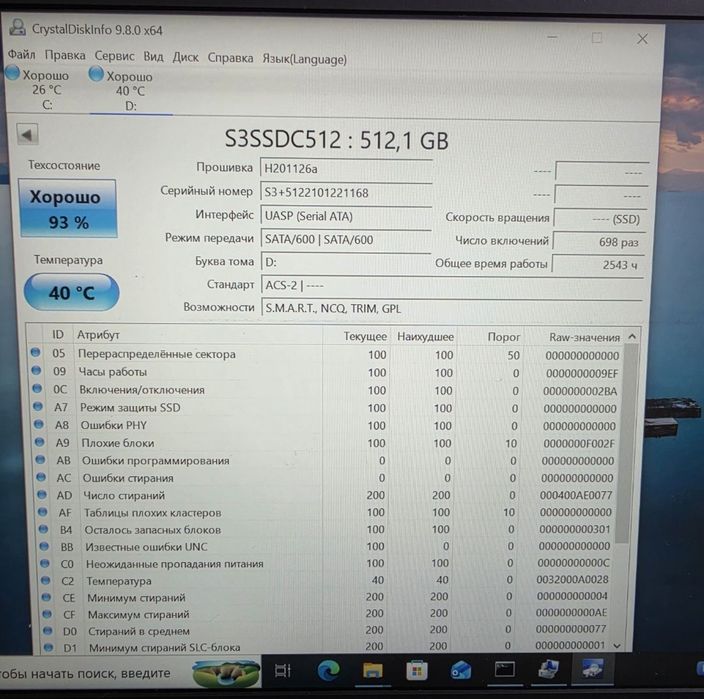Image resolution: width=704 pixels, height=699 pixels.
Task: Go to previous disk with arrow button
Action: coord(27,134)
